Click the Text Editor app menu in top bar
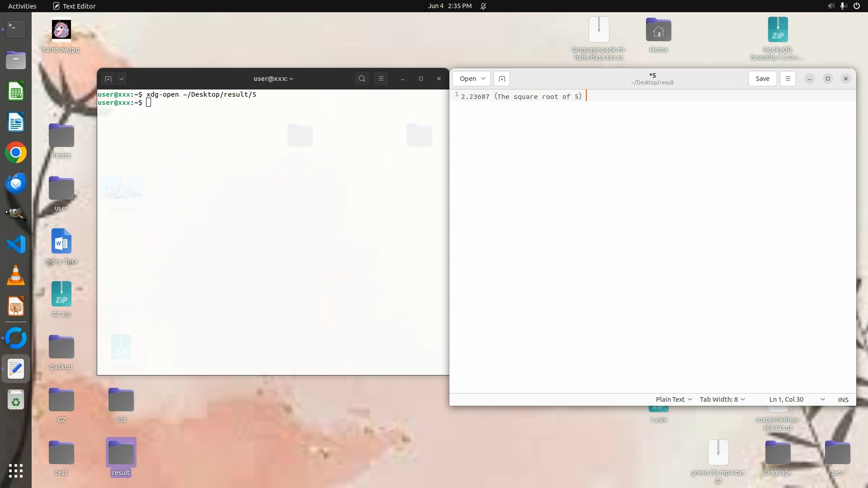This screenshot has height=488, width=868. 75,6
